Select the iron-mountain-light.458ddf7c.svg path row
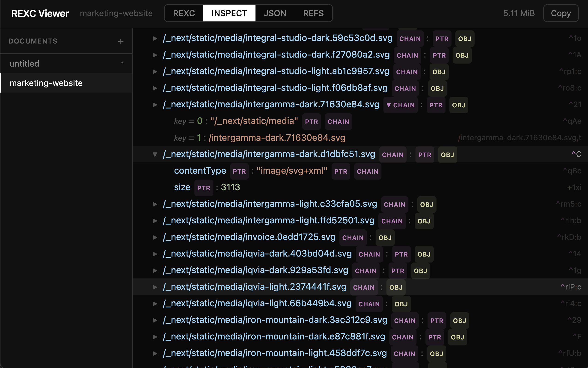This screenshot has width=588, height=368. click(275, 353)
